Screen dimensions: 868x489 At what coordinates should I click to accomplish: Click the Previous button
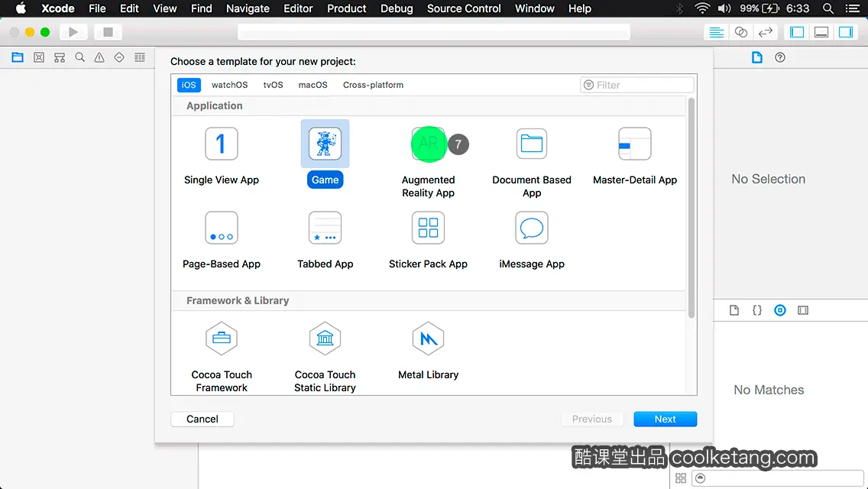coord(591,419)
